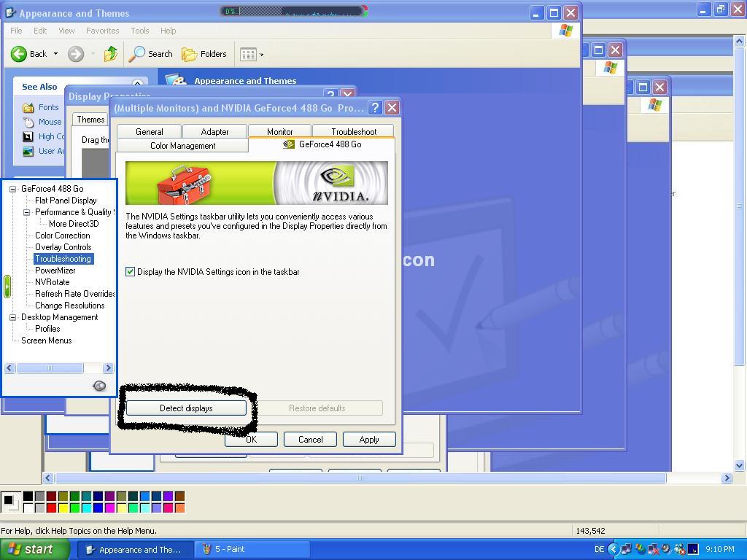Pick the bright red color swatch
This screenshot has width=747, height=560.
point(52,508)
